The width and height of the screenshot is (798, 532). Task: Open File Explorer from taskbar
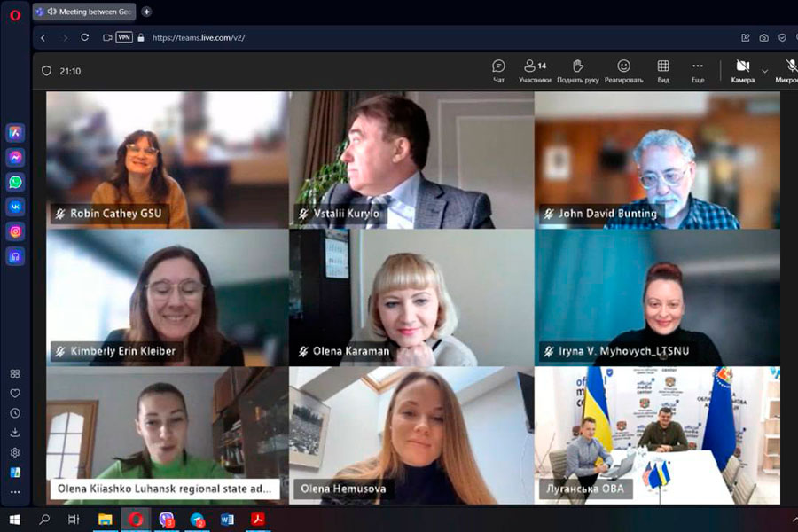[x=106, y=520]
